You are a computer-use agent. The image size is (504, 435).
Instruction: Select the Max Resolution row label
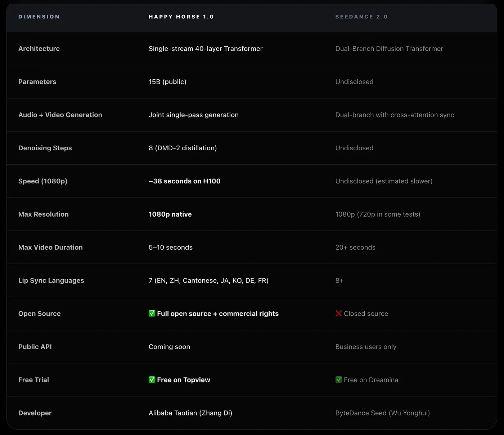pos(43,214)
